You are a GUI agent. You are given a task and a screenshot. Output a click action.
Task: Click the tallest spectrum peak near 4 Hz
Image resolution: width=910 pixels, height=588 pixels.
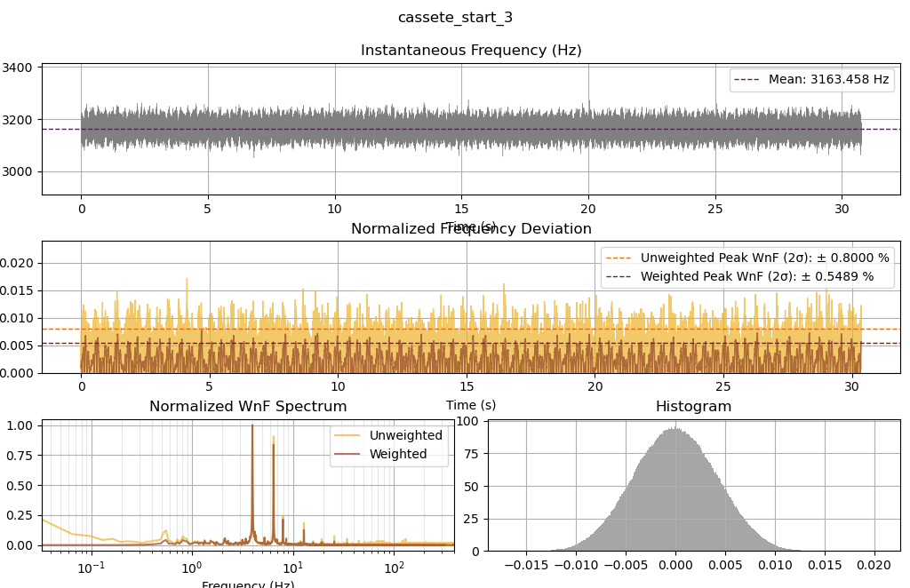click(x=252, y=426)
